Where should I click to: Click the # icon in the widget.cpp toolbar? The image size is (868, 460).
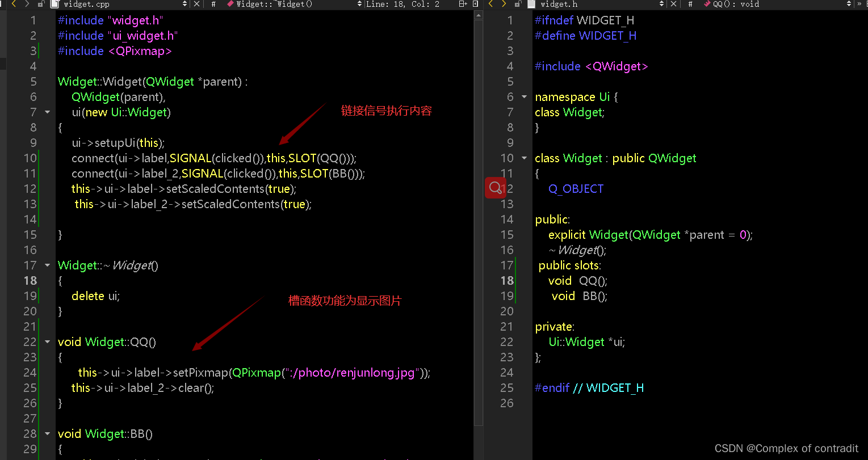click(213, 3)
